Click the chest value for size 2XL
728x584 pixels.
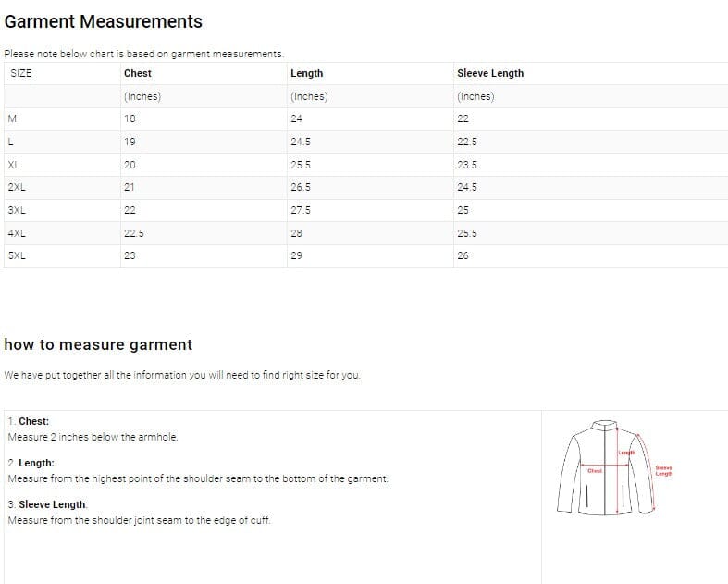tap(130, 187)
